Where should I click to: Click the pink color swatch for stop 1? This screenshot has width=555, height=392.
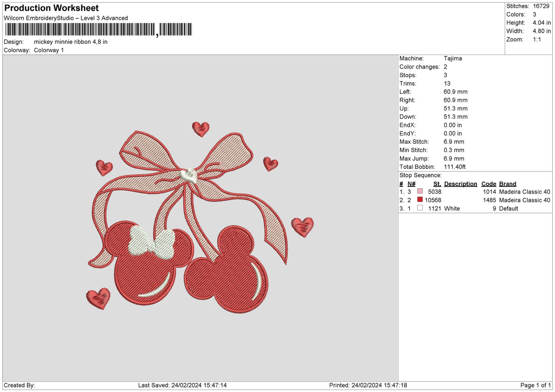click(420, 191)
